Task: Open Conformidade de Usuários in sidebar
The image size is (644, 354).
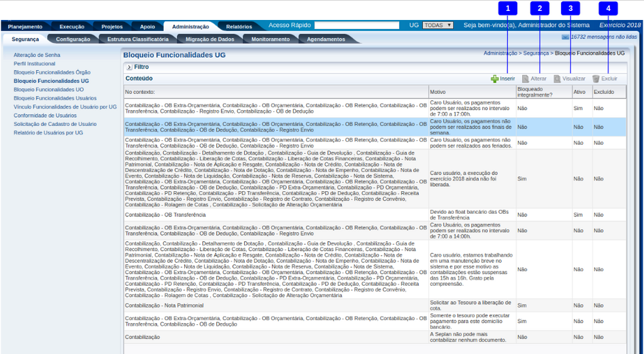Action: point(45,115)
